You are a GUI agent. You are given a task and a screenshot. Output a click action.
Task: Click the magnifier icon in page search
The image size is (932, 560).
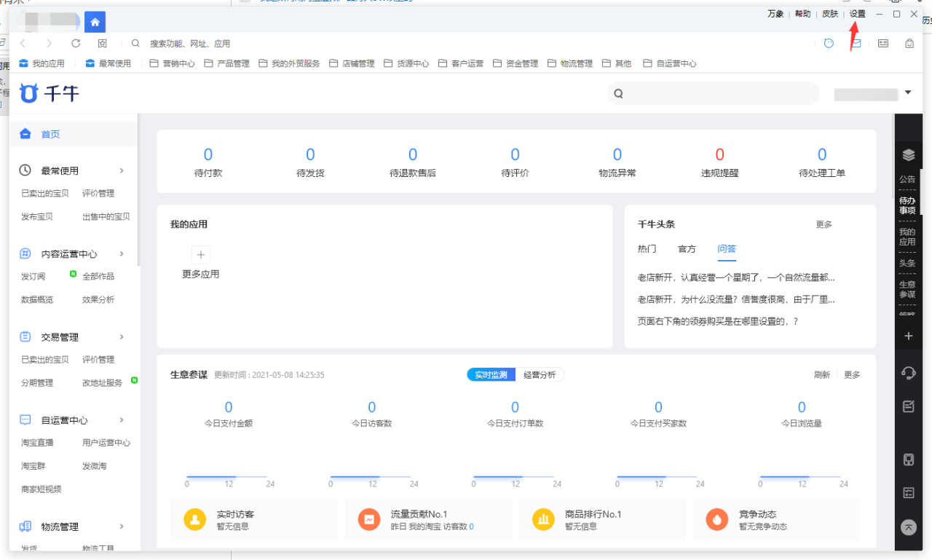(618, 94)
